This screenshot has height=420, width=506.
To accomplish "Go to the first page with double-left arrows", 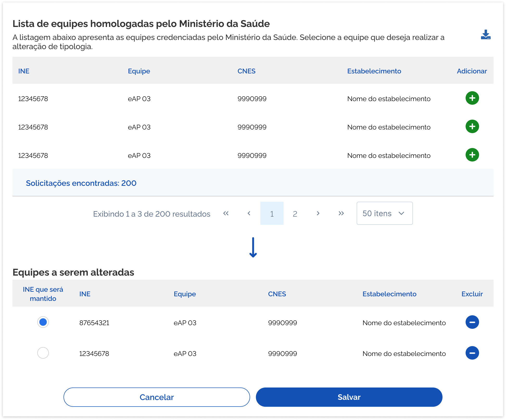I will 226,213.
